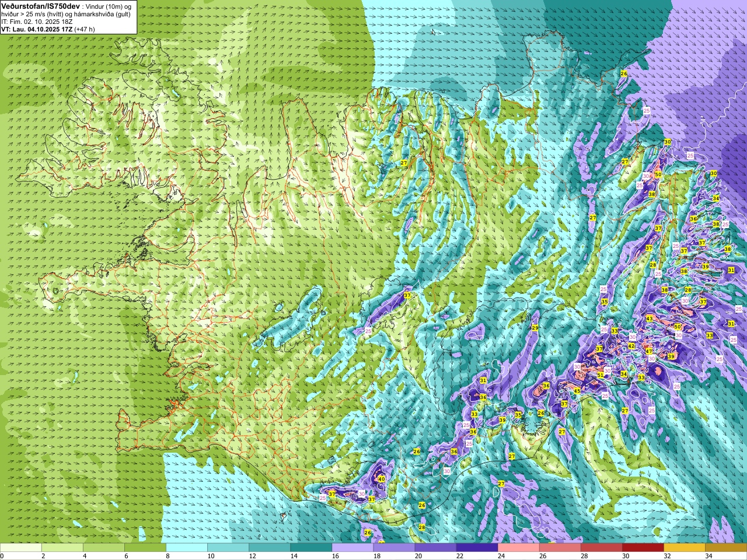Pick the pink 24–26 m/s legend swatch
This screenshot has width=747, height=560.
point(518,548)
